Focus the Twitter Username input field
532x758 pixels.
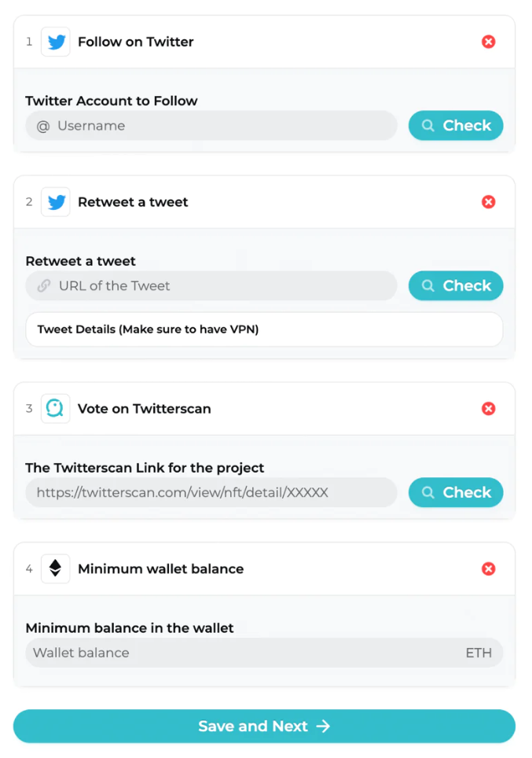(x=211, y=126)
